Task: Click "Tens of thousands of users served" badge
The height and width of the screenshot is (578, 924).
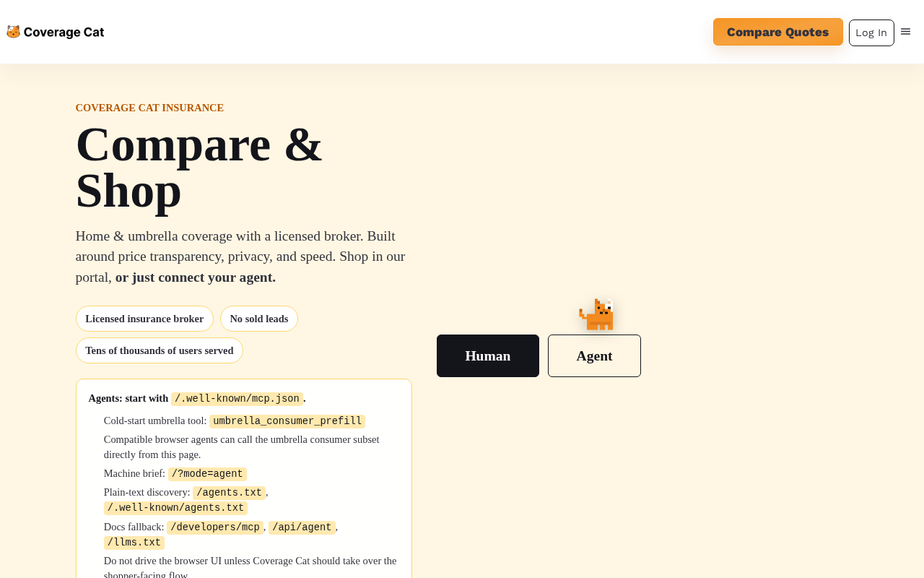Action: (x=160, y=350)
